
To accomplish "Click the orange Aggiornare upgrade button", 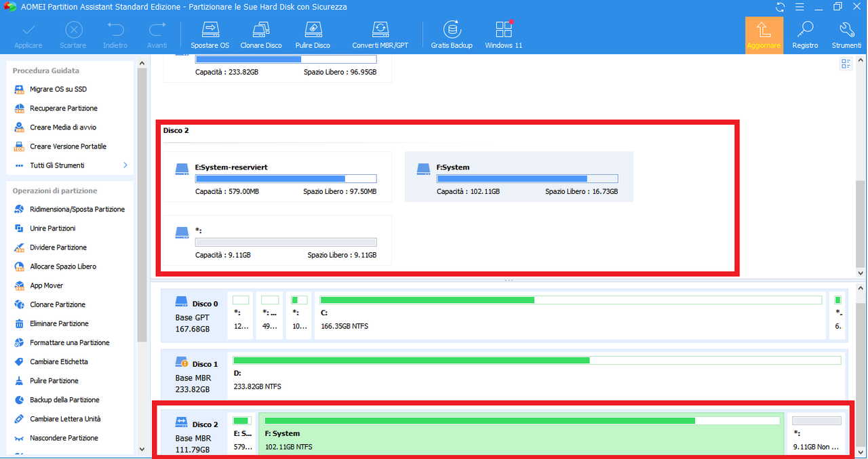I will 764,35.
